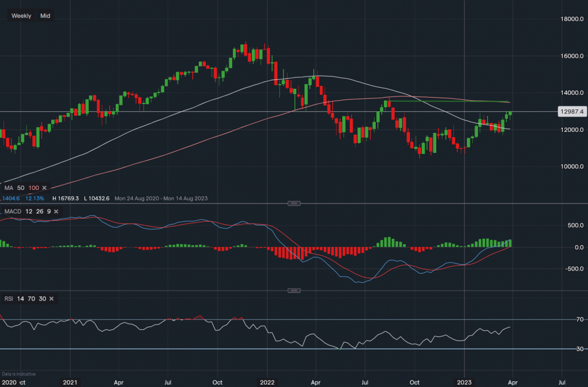Image resolution: width=588 pixels, height=387 pixels.
Task: Click the MACD fast length value 12
Action: [29, 211]
